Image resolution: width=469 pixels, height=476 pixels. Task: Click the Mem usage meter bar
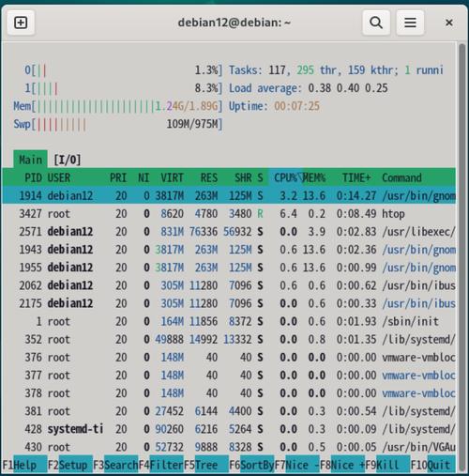coord(118,106)
